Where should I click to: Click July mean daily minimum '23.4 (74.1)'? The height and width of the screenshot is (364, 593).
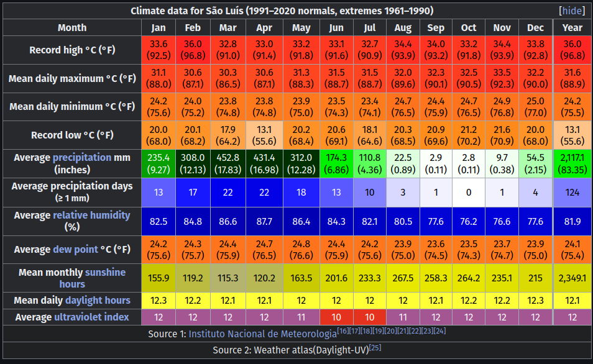coord(369,107)
